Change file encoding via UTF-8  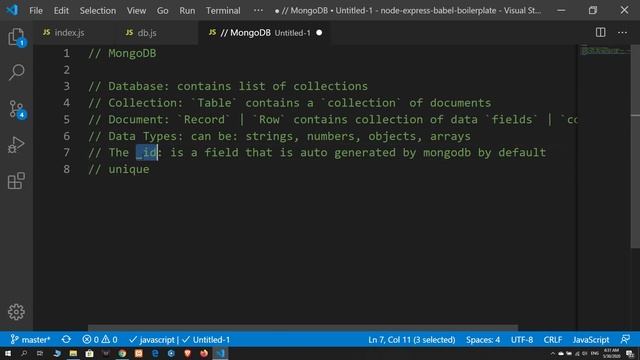coord(522,340)
